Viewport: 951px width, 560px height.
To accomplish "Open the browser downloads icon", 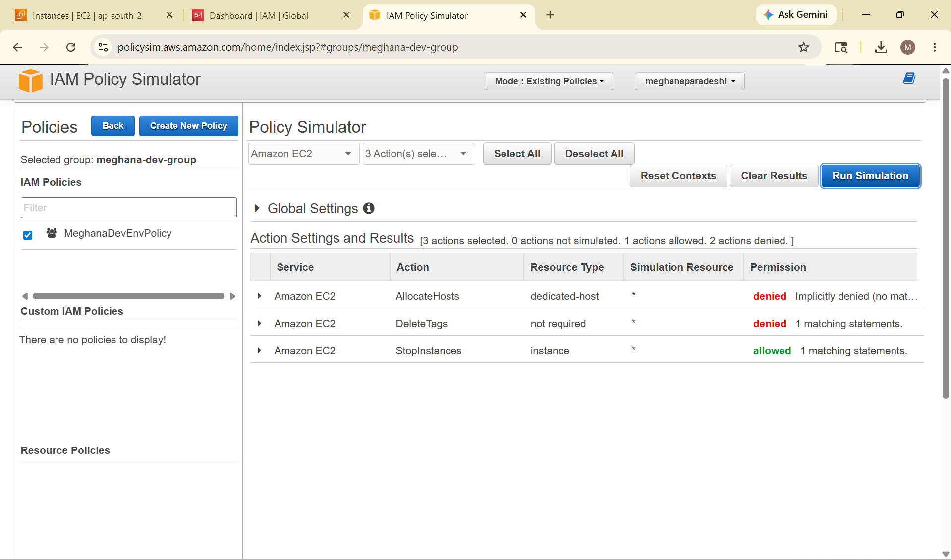I will (x=881, y=47).
